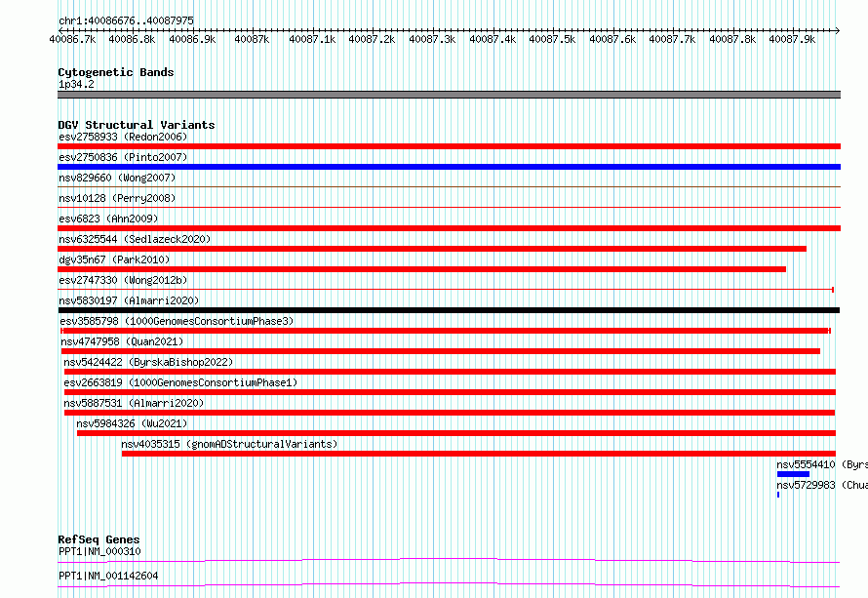Open the PPT1|NM_000310 gene label
This screenshot has width=868, height=598.
(x=99, y=551)
